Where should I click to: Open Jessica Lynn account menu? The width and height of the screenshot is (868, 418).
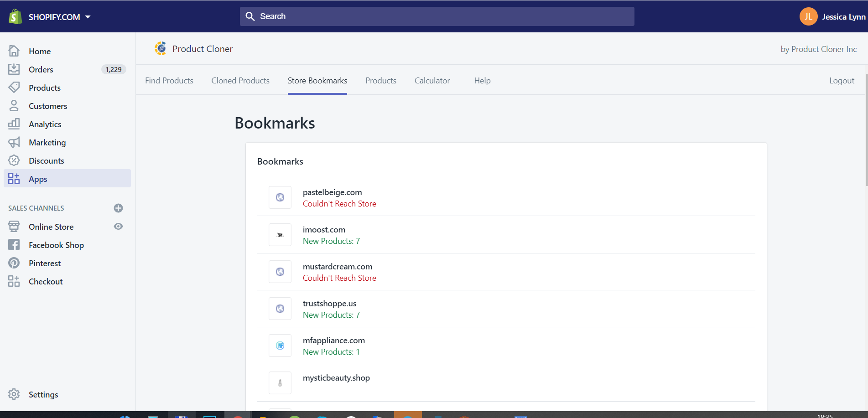tap(832, 17)
